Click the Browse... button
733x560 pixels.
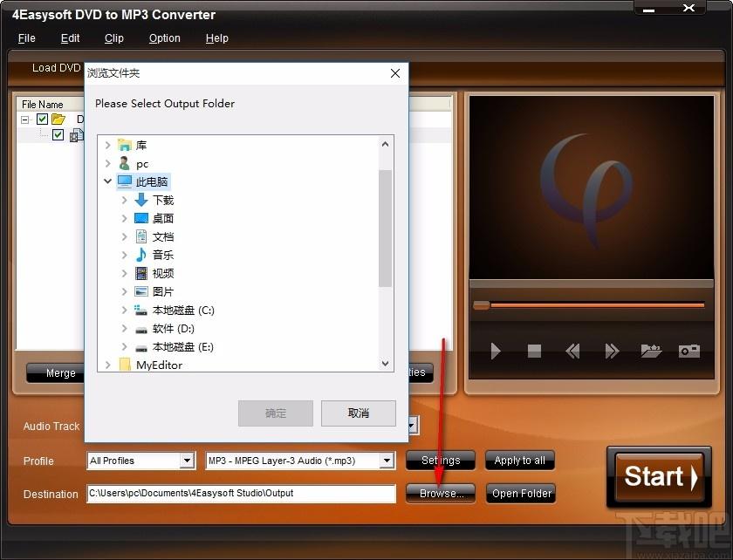441,494
